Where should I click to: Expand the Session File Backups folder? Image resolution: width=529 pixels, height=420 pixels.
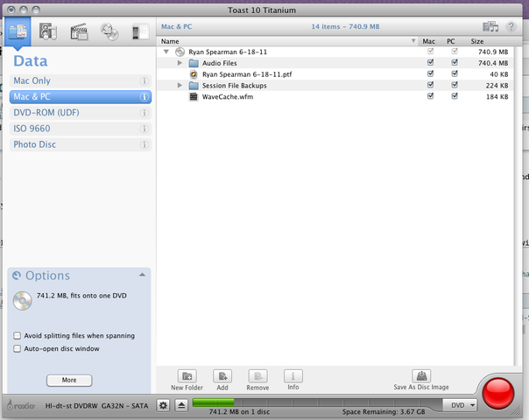(x=180, y=86)
